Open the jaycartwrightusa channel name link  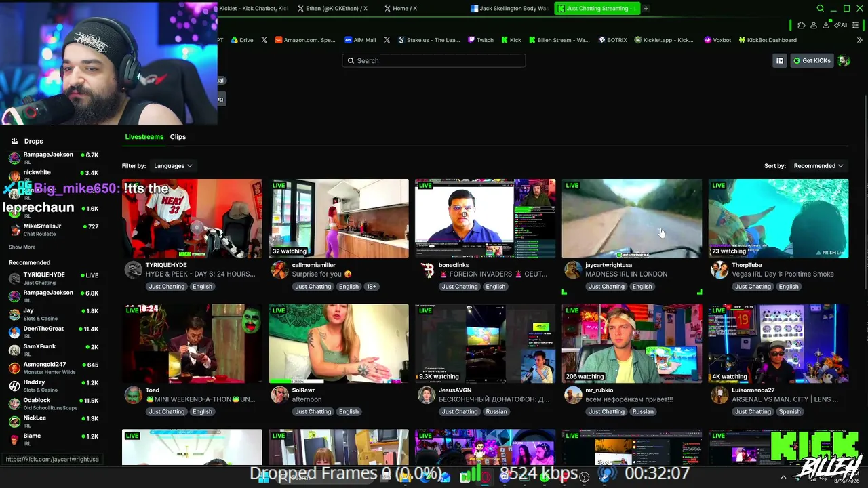point(608,265)
